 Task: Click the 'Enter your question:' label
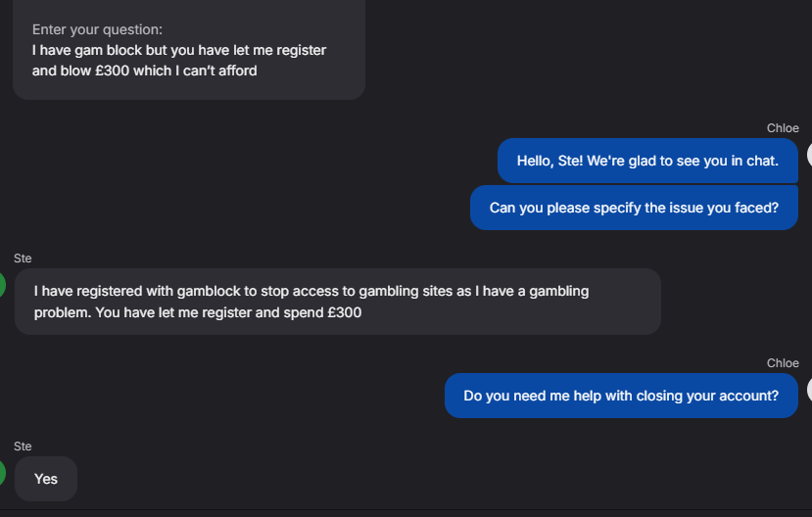[97, 29]
